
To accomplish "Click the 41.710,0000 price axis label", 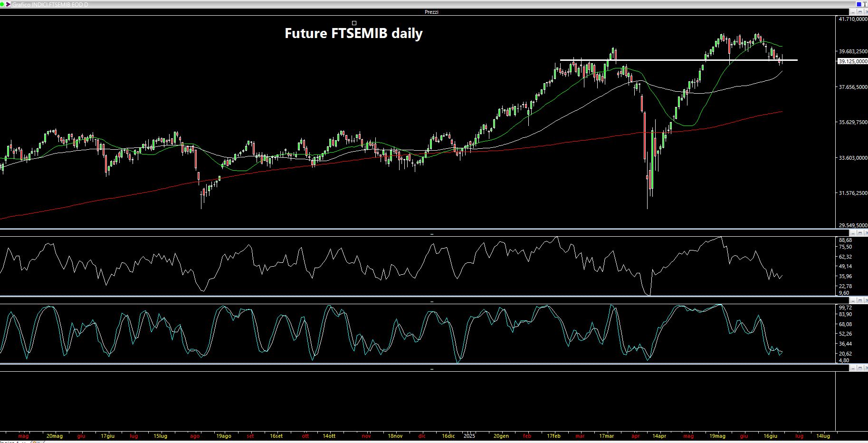I will (x=853, y=19).
